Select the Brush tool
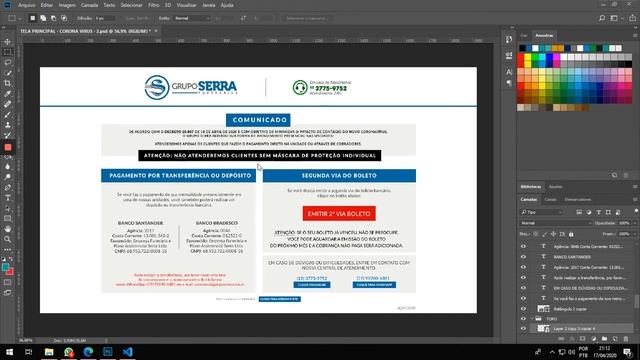 [7, 115]
